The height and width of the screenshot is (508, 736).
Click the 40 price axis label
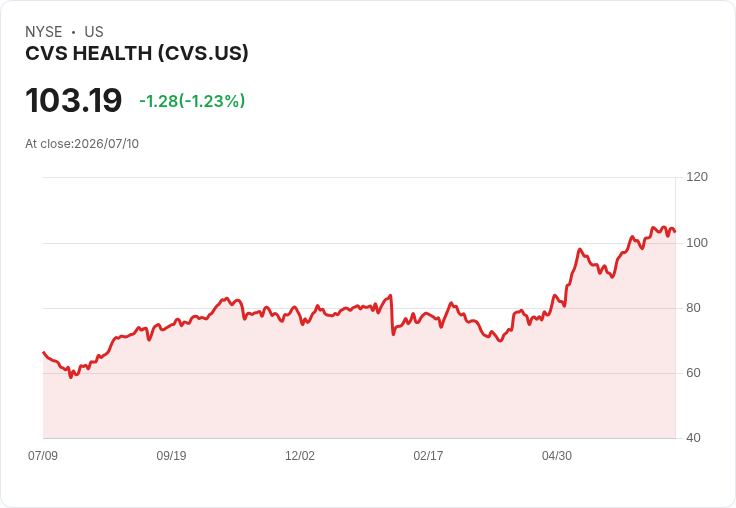tap(693, 438)
